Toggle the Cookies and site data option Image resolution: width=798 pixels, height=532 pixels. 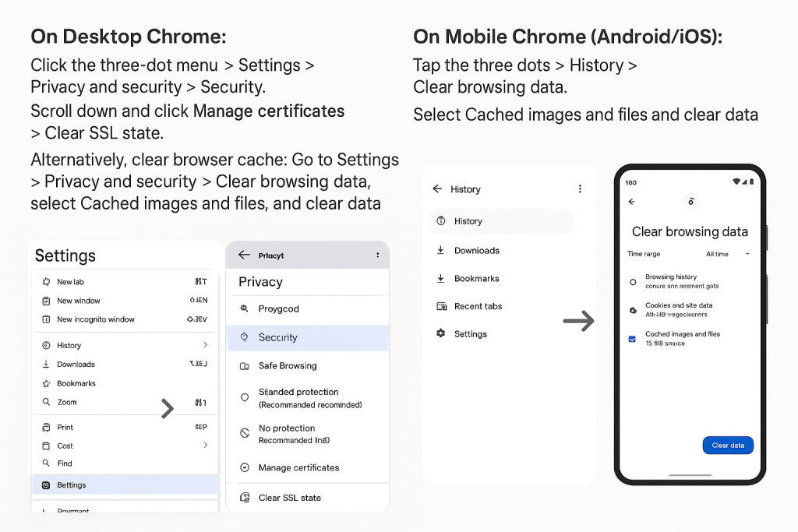[x=633, y=310]
